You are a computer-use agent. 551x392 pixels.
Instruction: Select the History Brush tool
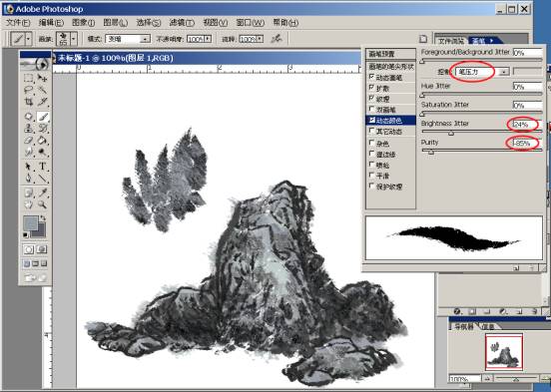(x=42, y=129)
